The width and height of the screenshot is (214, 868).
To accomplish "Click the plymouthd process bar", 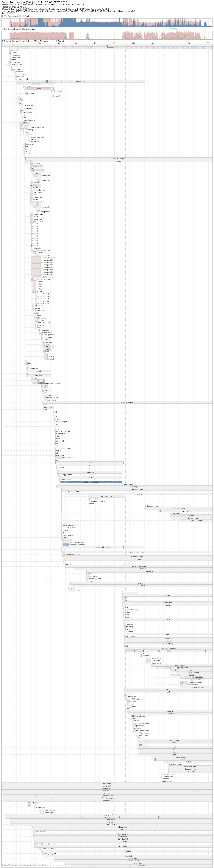I will click(x=81, y=82).
